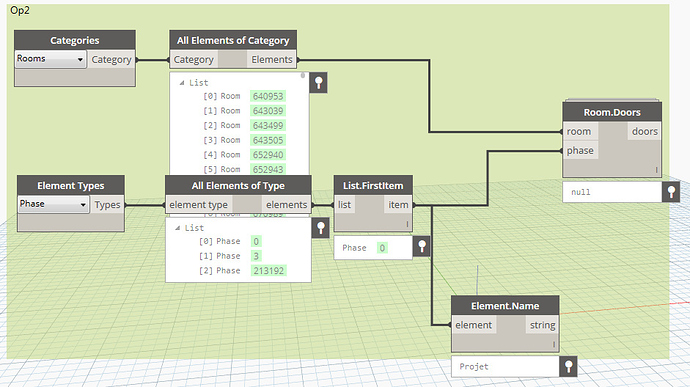Click the Op2 group title
This screenshot has width=690, height=387.
(20, 10)
